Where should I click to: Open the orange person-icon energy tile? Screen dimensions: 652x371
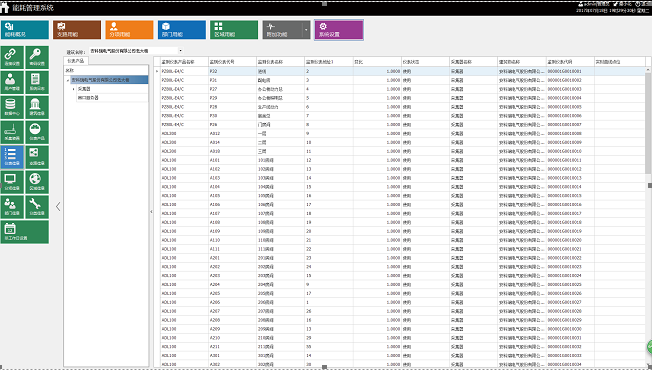pos(129,30)
